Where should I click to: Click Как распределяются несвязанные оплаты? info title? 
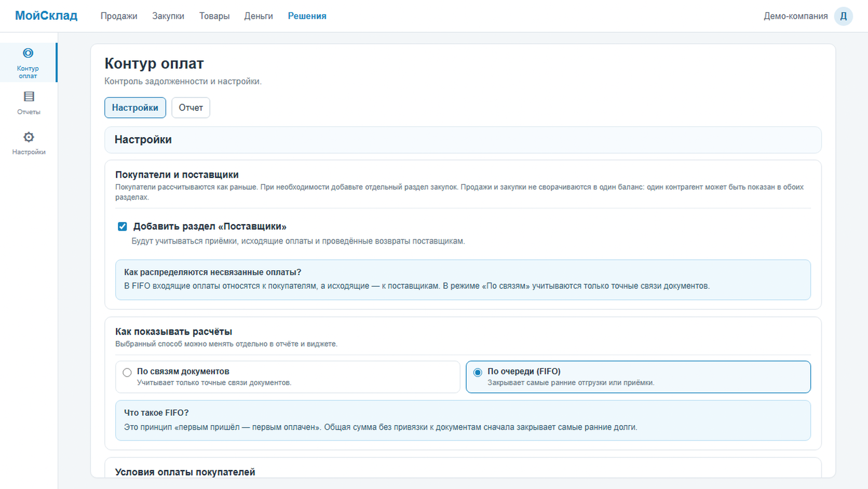[213, 272]
